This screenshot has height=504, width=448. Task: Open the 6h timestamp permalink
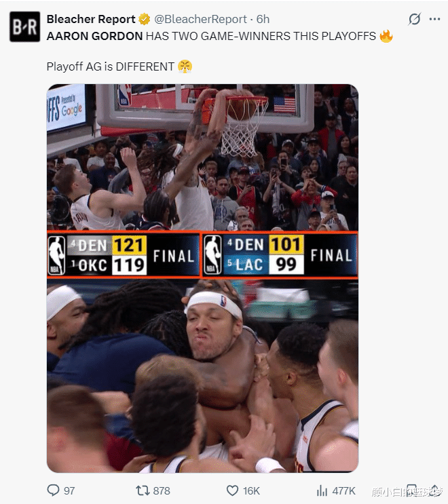coord(263,19)
